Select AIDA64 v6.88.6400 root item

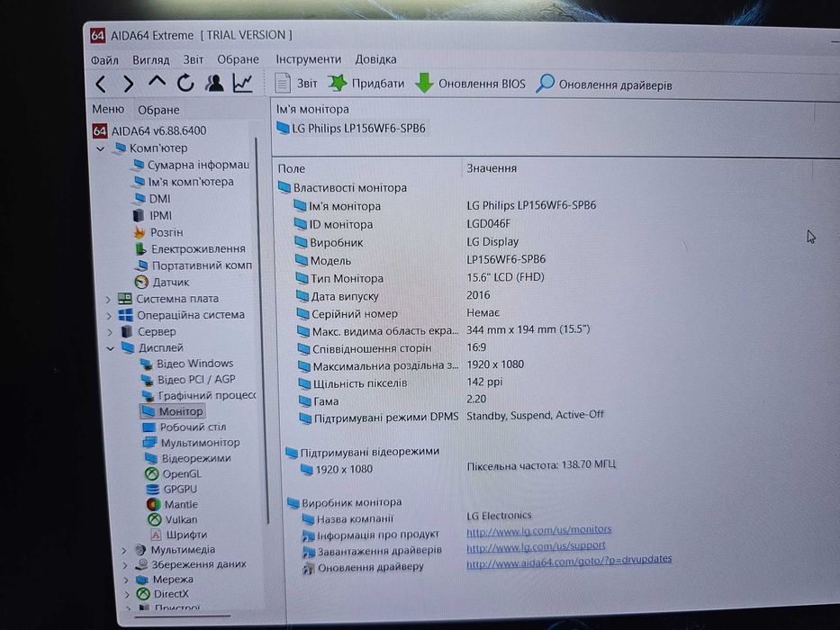tap(149, 130)
